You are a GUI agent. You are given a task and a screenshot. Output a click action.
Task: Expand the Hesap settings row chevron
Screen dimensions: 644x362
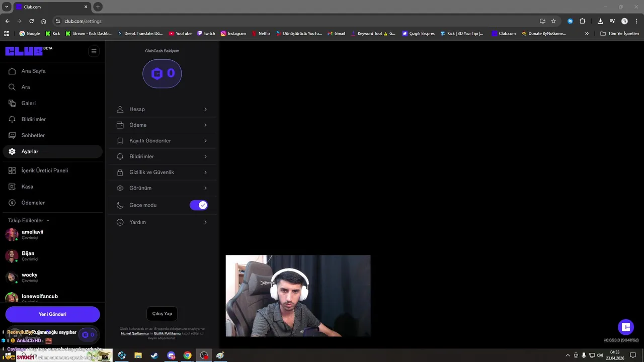(205, 109)
